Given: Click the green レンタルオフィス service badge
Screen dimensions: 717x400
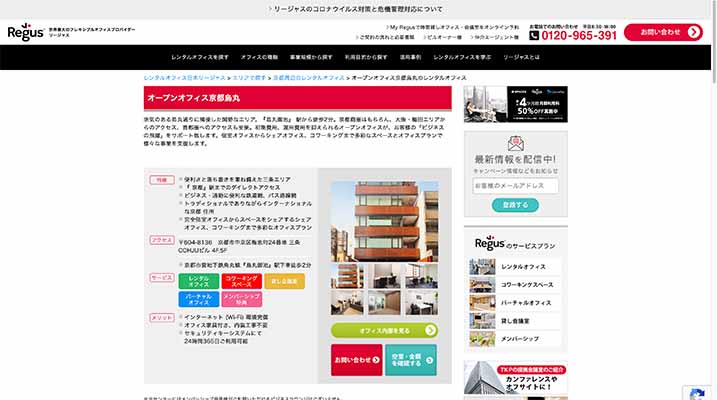Looking at the screenshot, I should 198,281.
